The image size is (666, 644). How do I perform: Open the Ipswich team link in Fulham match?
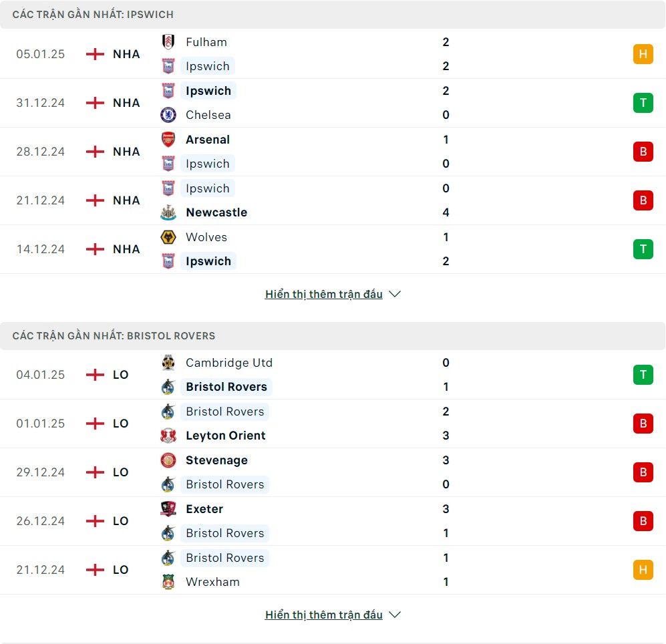click(x=208, y=66)
